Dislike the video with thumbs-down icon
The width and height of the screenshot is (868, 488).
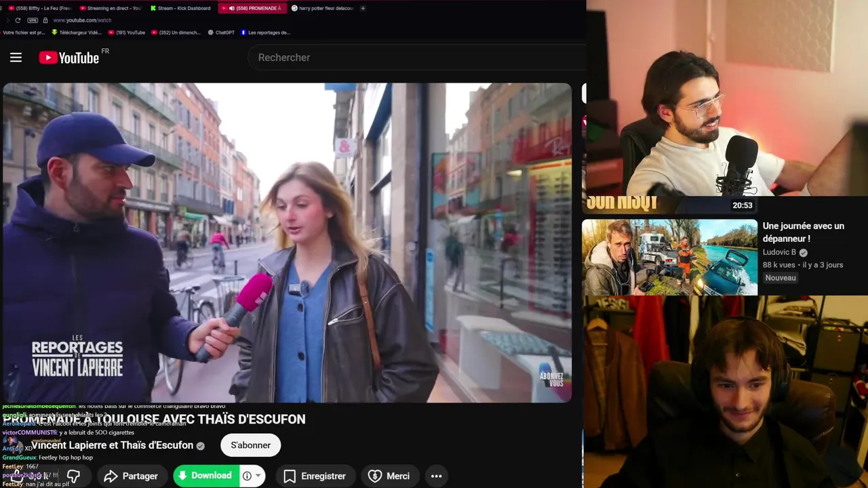tap(73, 476)
